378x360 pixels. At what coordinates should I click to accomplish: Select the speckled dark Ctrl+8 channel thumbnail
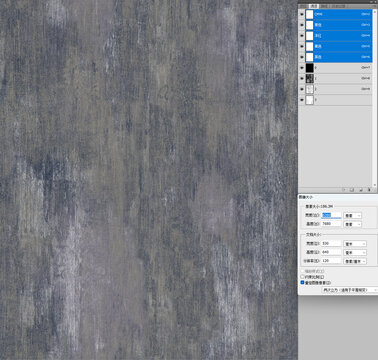pos(310,78)
